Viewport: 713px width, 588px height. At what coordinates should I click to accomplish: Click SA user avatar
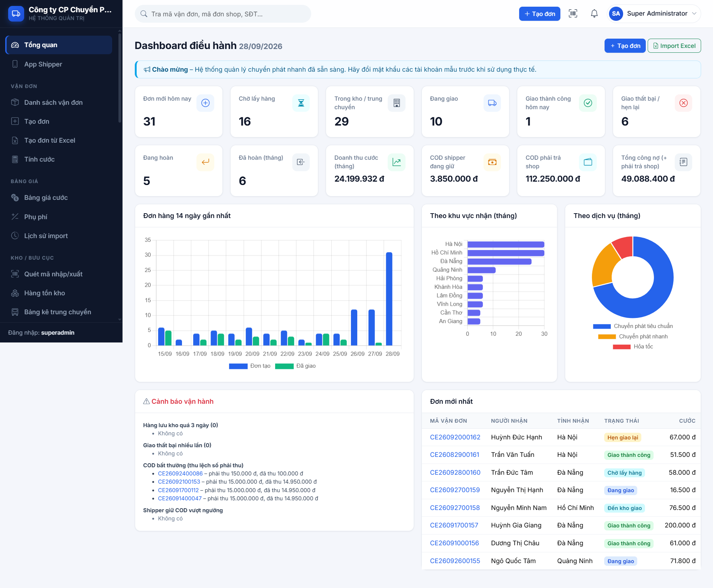616,14
